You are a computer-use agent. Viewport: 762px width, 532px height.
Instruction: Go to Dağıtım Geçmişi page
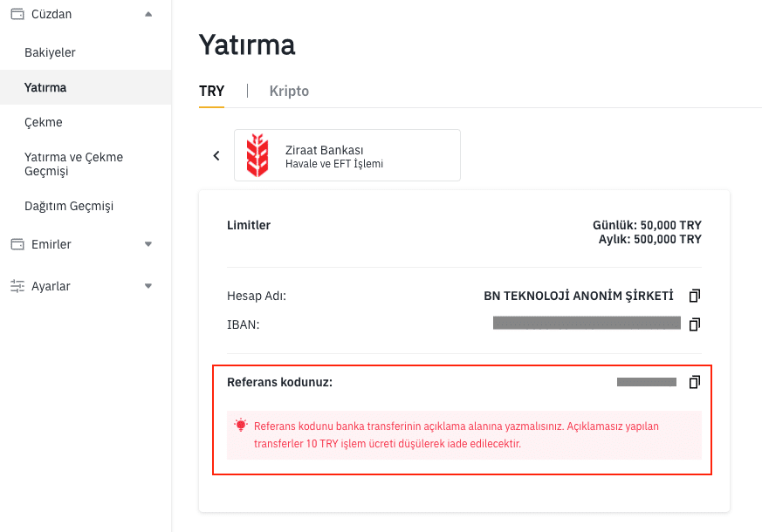coord(69,206)
